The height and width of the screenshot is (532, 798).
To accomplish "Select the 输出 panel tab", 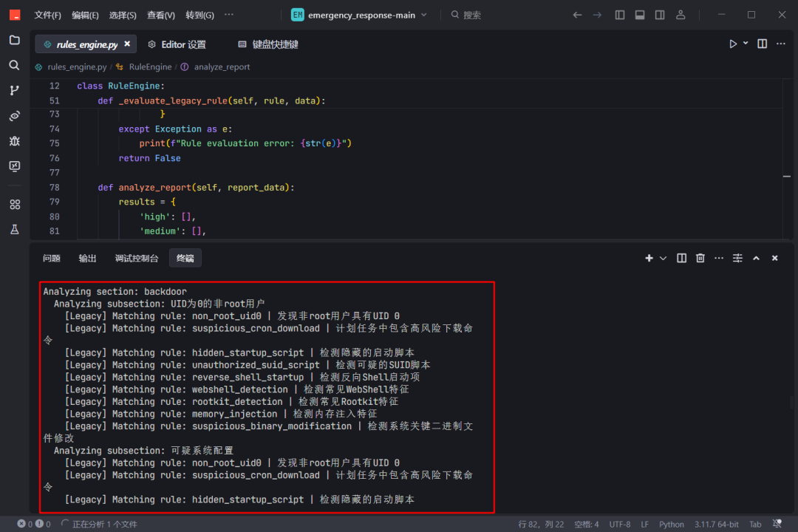I will (87, 258).
